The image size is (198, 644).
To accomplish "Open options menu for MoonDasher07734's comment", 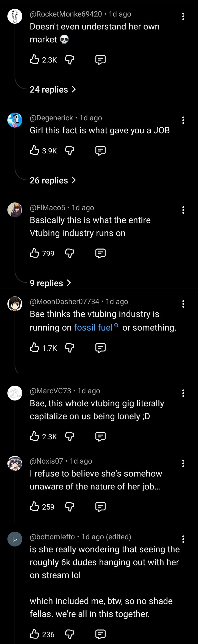I will tap(183, 304).
